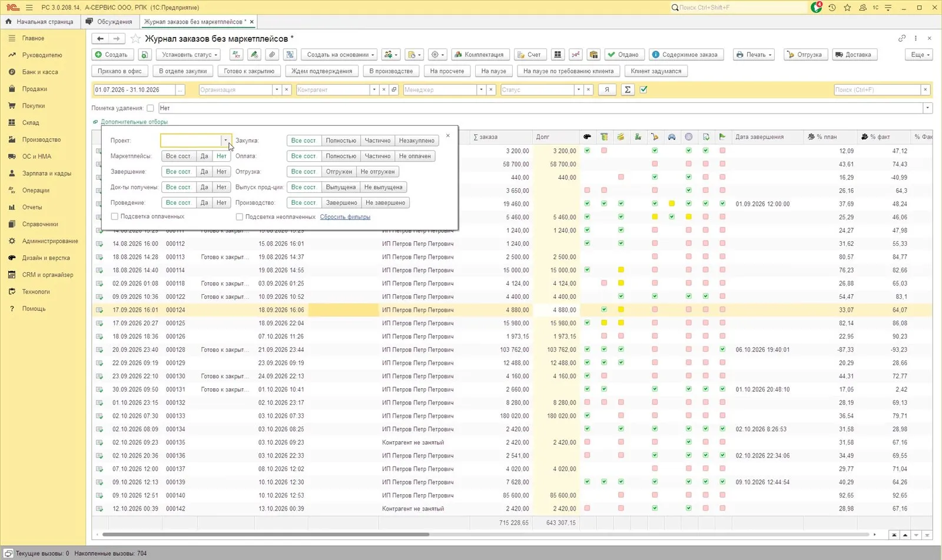This screenshot has width=942, height=560.
Task: Click the Менеджер filter field
Action: click(x=439, y=90)
